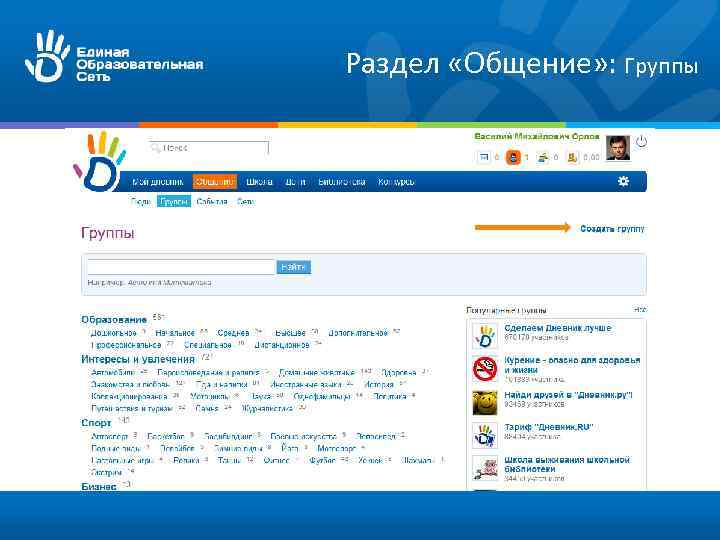Open the Дистанционное subcategory

point(282,345)
